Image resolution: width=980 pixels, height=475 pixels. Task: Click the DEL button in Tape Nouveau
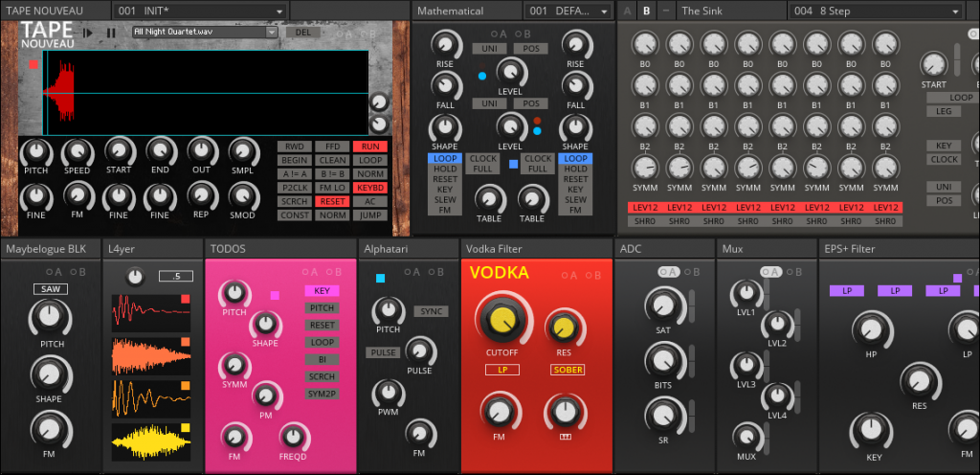point(303,32)
